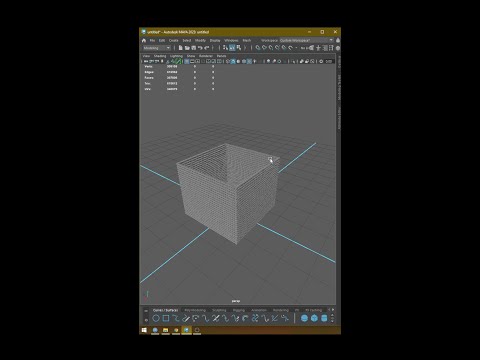Open the Create menu
Screen dimensions: 480x360
pyautogui.click(x=174, y=40)
